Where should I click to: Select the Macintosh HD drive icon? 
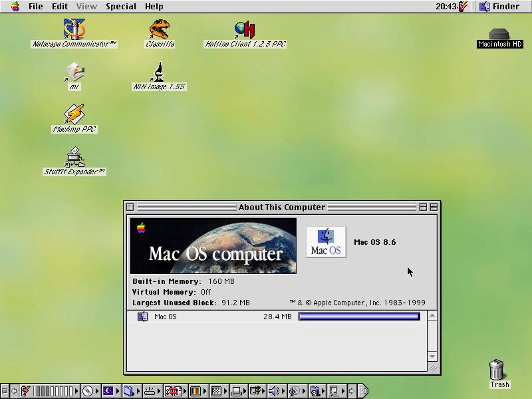(500, 33)
